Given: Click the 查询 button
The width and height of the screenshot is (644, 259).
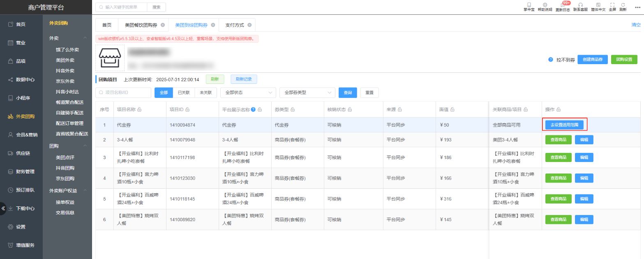Looking at the screenshot, I should (348, 93).
